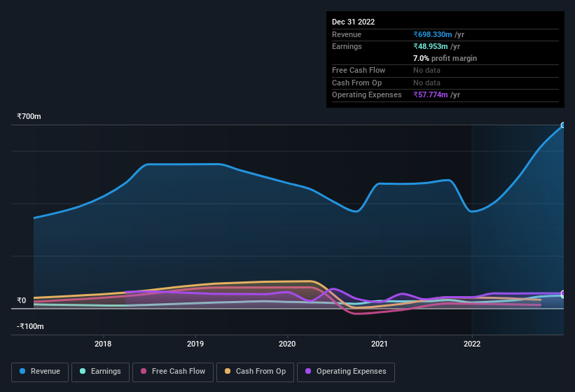Click the Earnings tooltip row label
This screenshot has height=392, width=575.
[347, 46]
